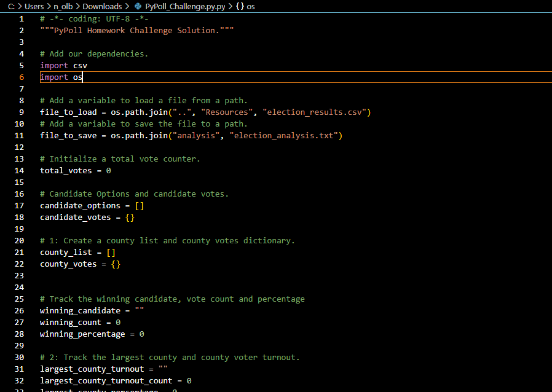Image resolution: width=552 pixels, height=392 pixels.
Task: Click the empty brackets on line 17
Action: pos(140,205)
